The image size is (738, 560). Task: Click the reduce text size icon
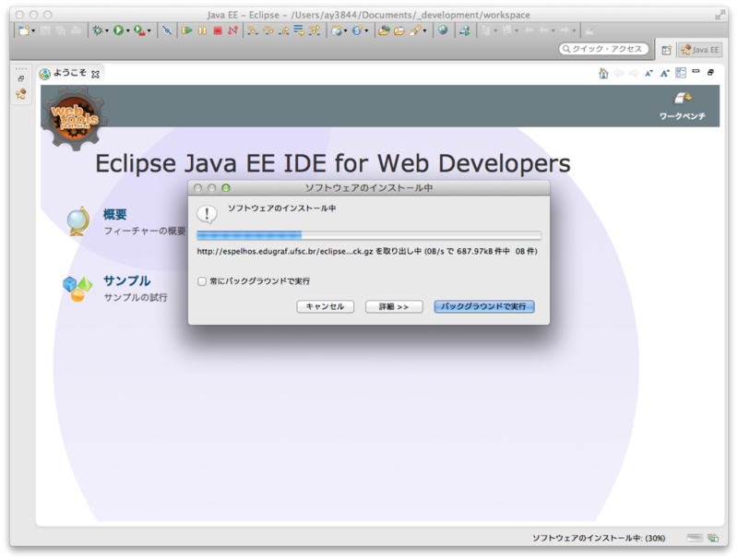click(649, 72)
